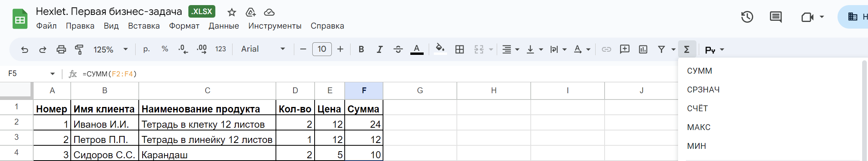Image resolution: width=868 pixels, height=161 pixels.
Task: Open horizontal align dropdown
Action: pyautogui.click(x=510, y=49)
